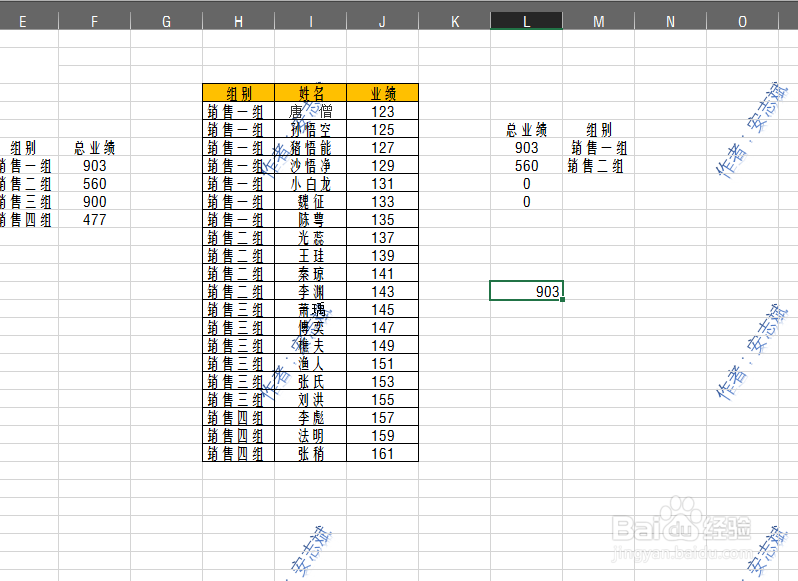Click the orange 业绩 table header
The height and width of the screenshot is (581, 798).
point(382,93)
